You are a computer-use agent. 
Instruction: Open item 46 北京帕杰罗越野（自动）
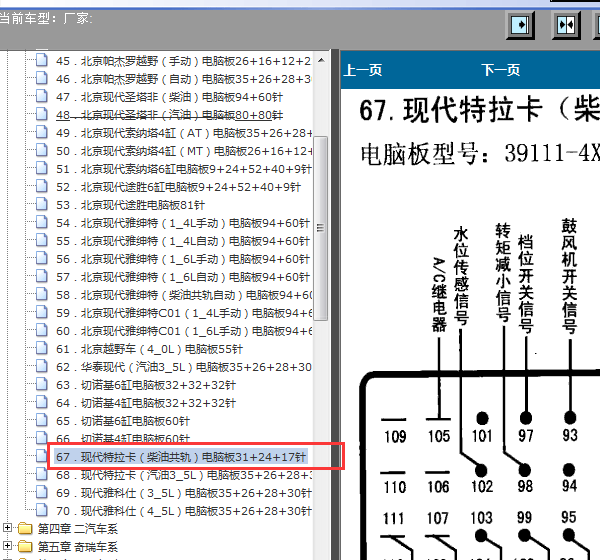click(183, 79)
